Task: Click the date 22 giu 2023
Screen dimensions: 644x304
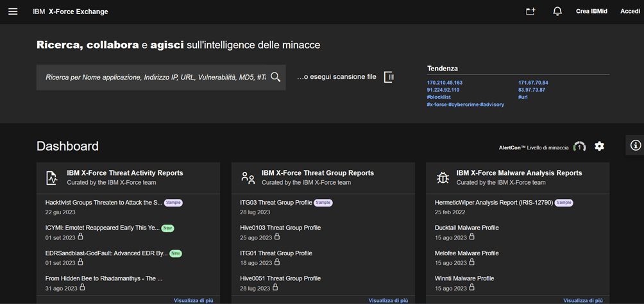Action: (60, 212)
